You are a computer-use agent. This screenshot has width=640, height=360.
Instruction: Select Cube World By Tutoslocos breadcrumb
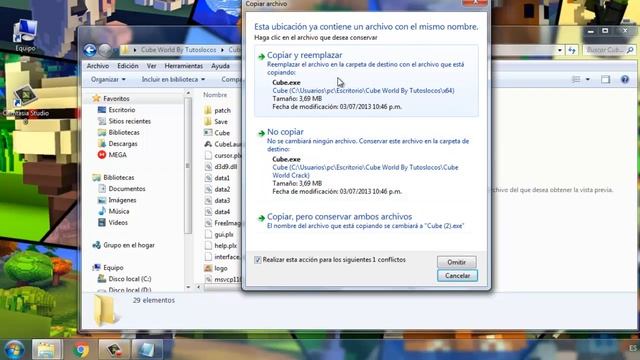pyautogui.click(x=179, y=50)
